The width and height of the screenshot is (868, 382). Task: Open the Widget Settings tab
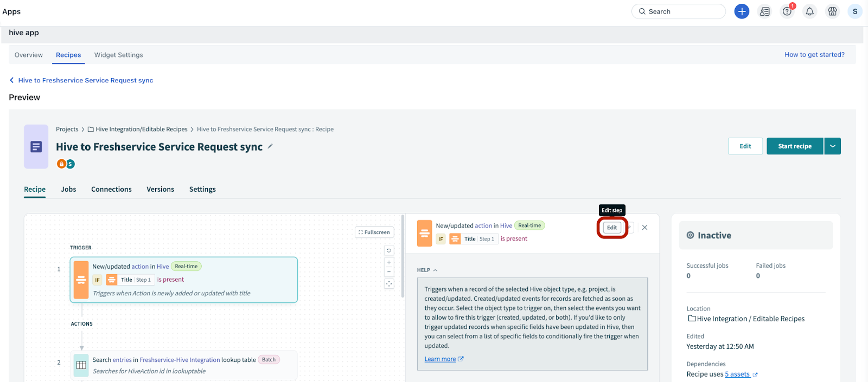pos(119,55)
